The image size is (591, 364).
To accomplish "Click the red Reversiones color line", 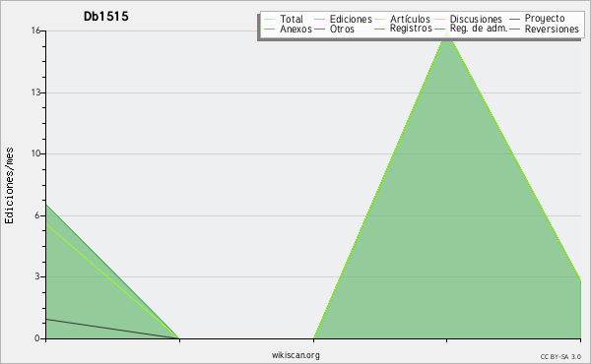I will click(x=514, y=29).
